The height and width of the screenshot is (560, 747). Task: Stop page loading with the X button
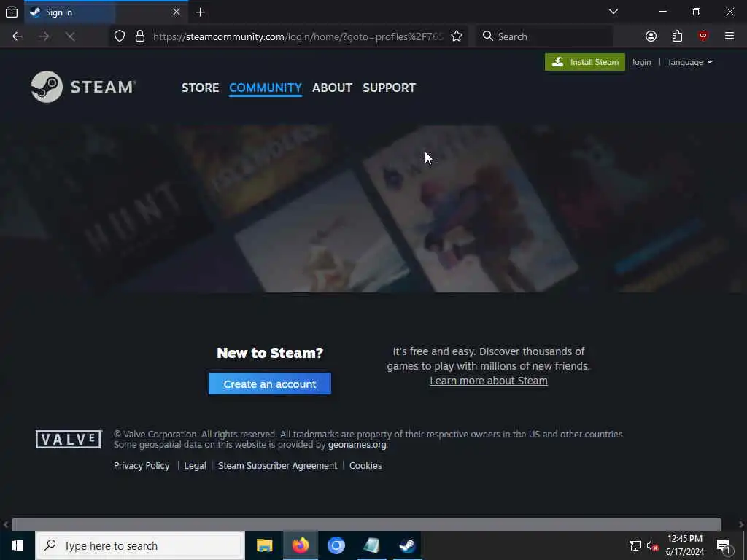click(x=70, y=36)
